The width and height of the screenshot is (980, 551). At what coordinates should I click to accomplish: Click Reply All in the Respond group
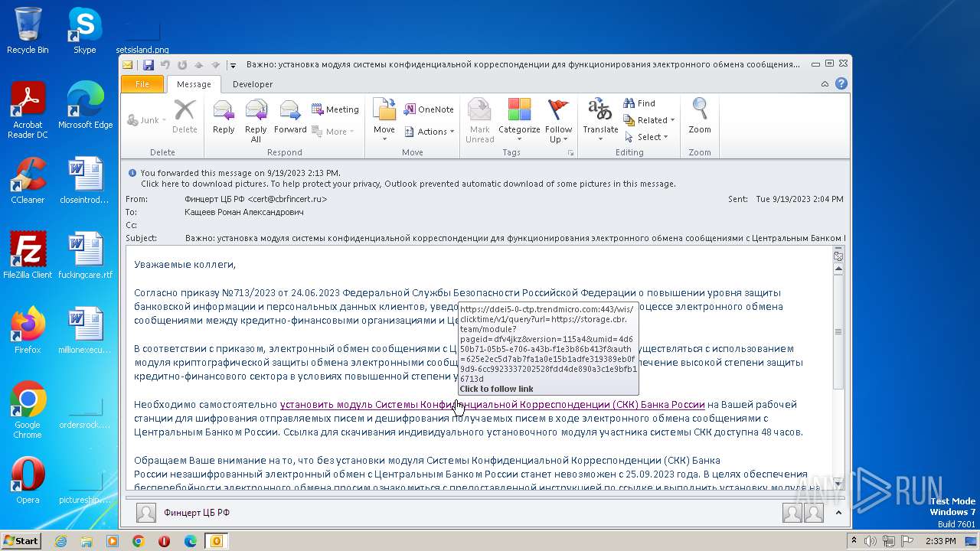click(x=256, y=119)
